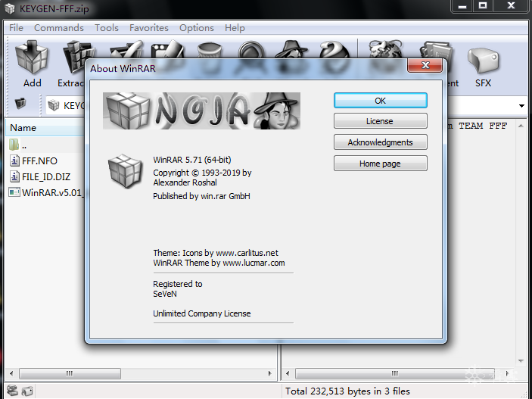Image resolution: width=532 pixels, height=399 pixels.
Task: Select the WinRAR.v5.01 file name
Action: 52,192
